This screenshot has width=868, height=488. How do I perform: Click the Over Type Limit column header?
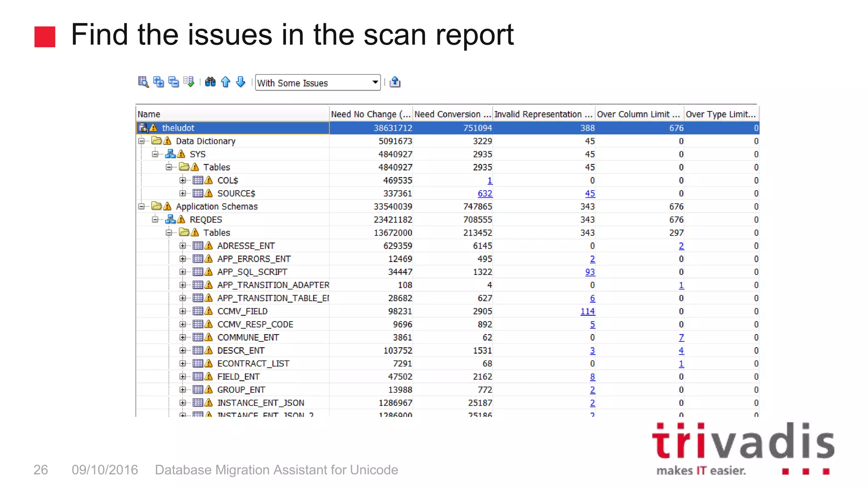(x=721, y=114)
